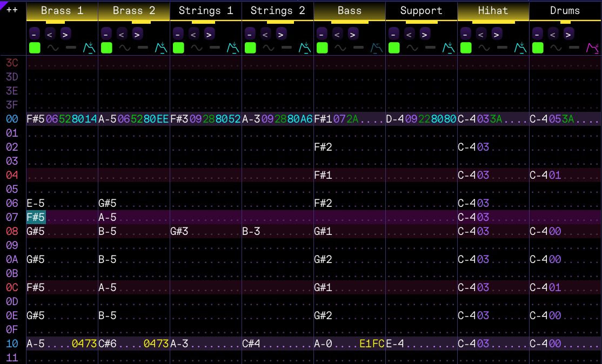The image size is (602, 364).
Task: Toggle the green square on Bass channel
Action: pos(322,48)
